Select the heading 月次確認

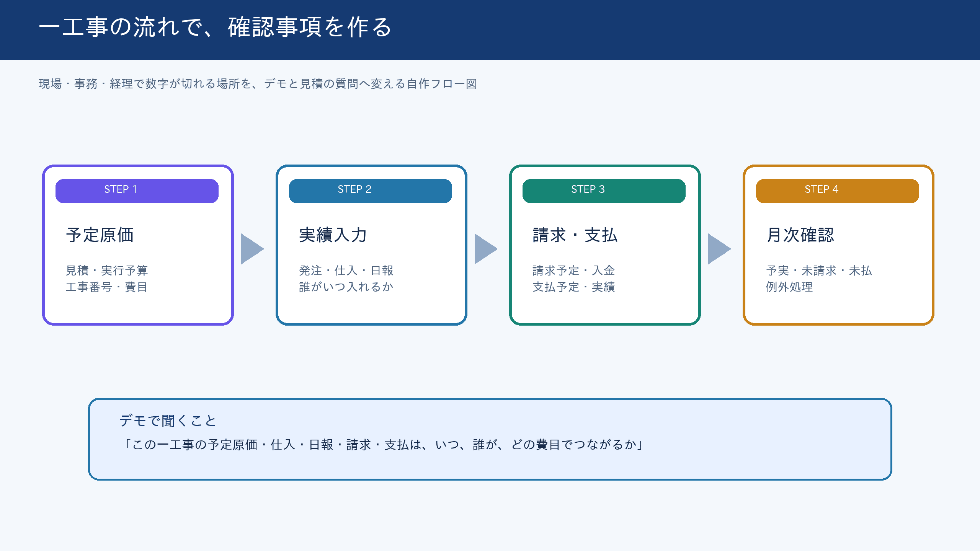coord(800,235)
